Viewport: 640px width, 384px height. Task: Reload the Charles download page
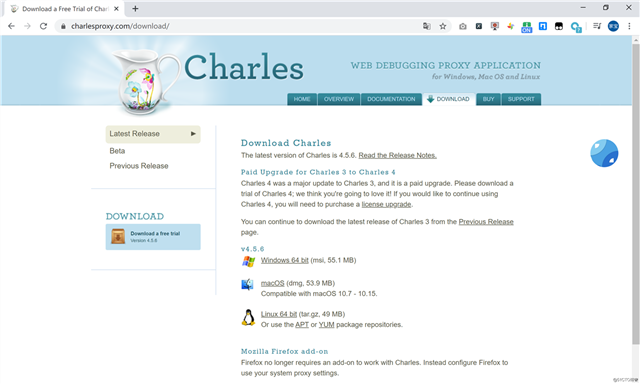click(43, 26)
